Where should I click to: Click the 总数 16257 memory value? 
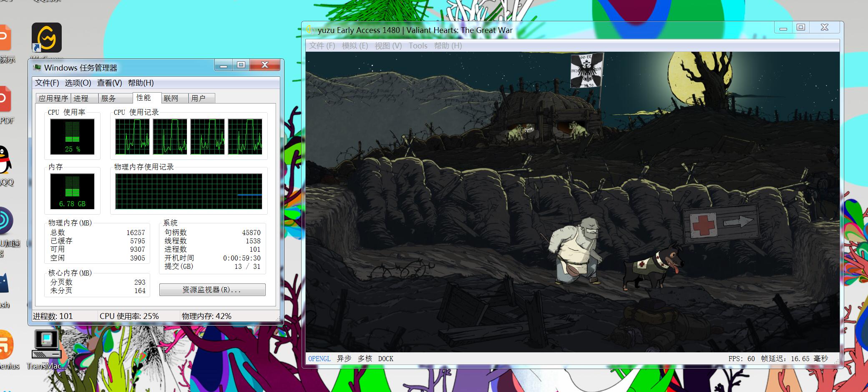click(x=136, y=233)
